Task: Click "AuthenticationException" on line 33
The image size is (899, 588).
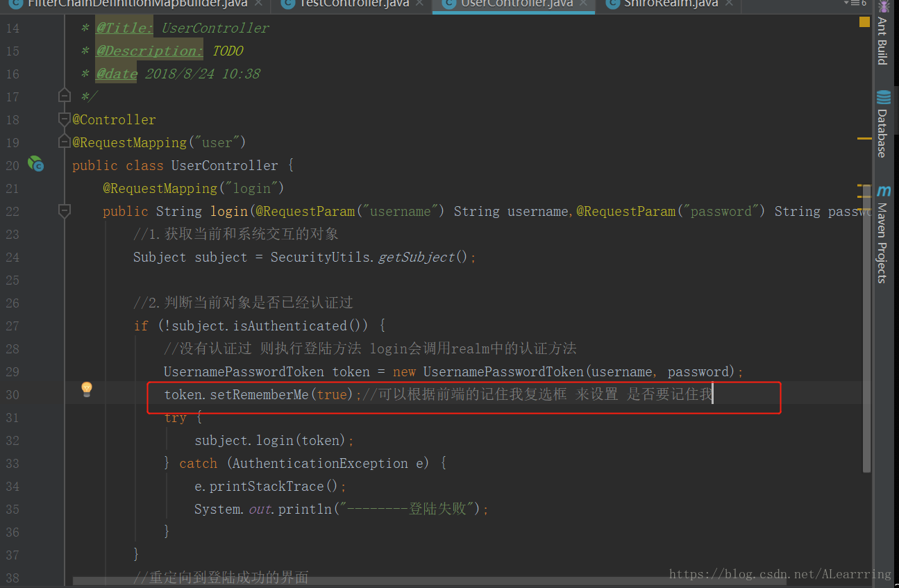Action: click(320, 463)
